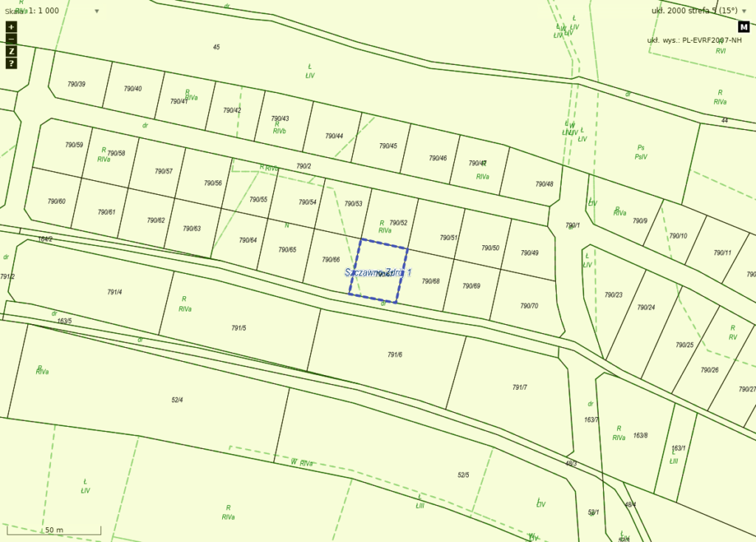Screen dimensions: 756x542
Task: Click parcel 790/23 on the map
Action: pyautogui.click(x=614, y=295)
